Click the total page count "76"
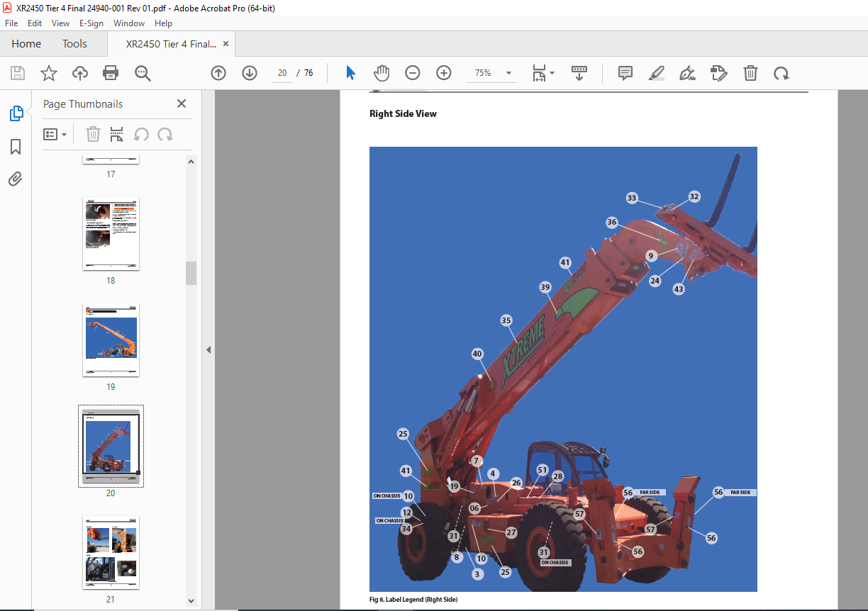 pyautogui.click(x=308, y=73)
